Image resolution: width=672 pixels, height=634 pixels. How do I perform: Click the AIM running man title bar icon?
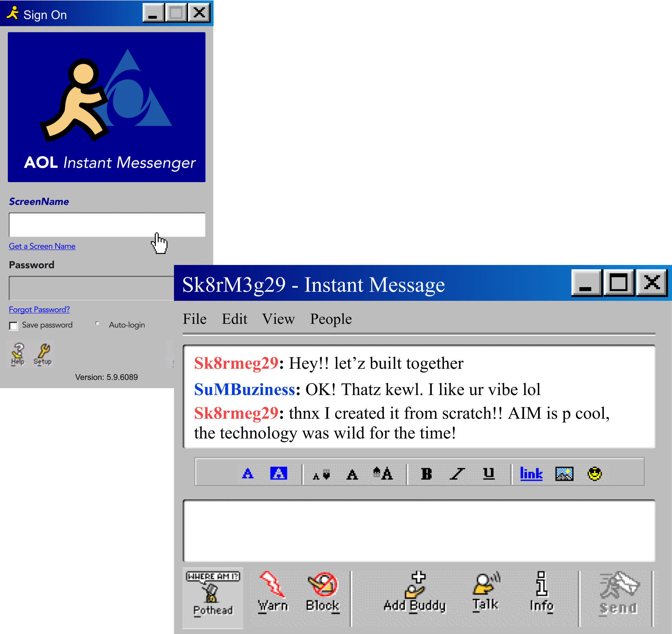coord(13,13)
